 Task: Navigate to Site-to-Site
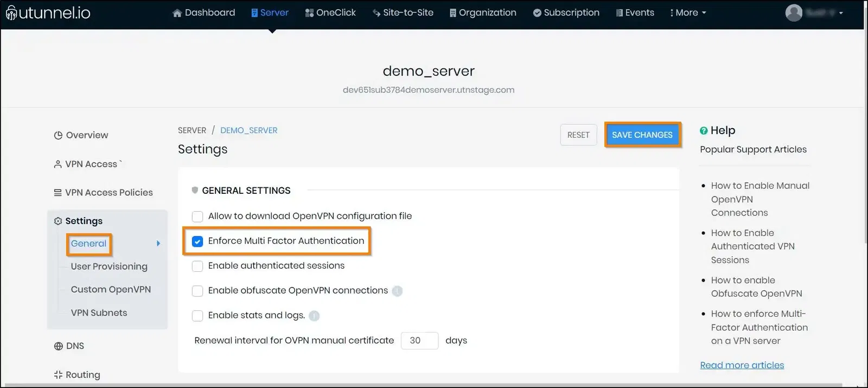tap(403, 12)
